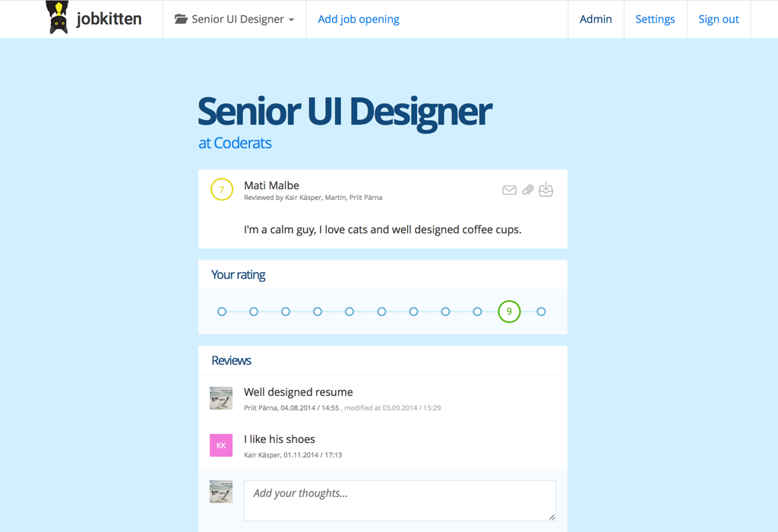Viewport: 778px width, 532px height.
Task: Click the caret arrow of job selector
Action: point(291,20)
